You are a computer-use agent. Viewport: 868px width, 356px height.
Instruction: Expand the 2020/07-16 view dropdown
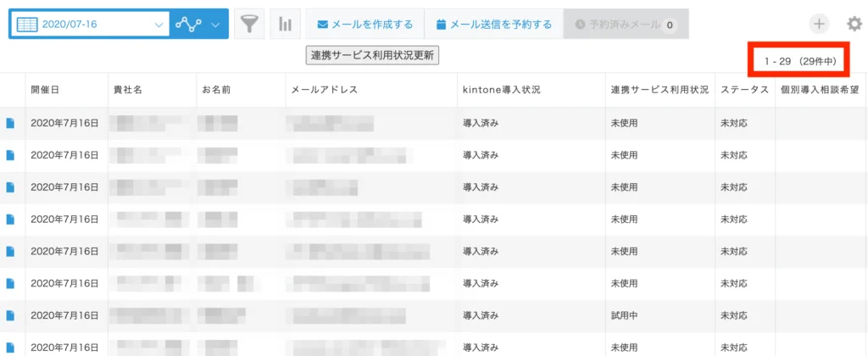[159, 25]
